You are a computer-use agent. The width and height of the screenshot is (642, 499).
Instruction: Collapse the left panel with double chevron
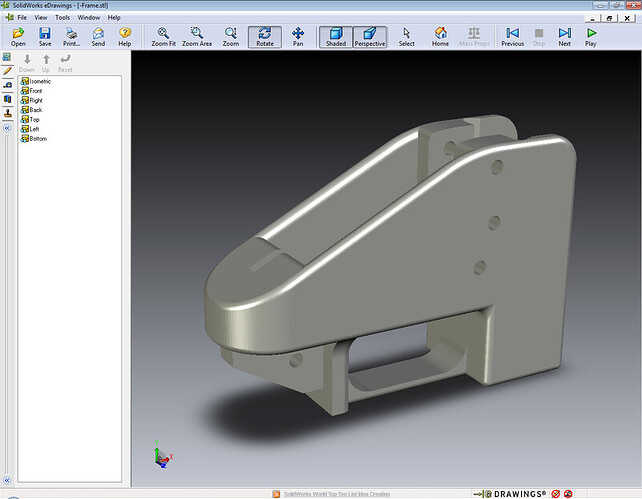point(7,129)
